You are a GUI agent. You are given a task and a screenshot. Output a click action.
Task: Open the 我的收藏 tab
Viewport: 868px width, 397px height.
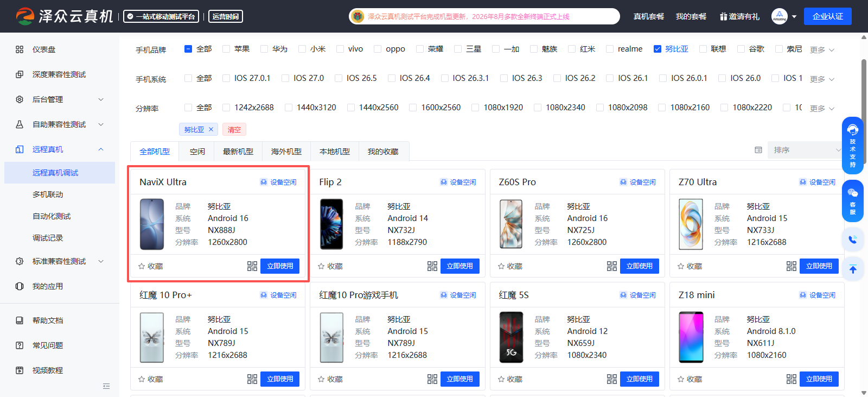click(383, 152)
